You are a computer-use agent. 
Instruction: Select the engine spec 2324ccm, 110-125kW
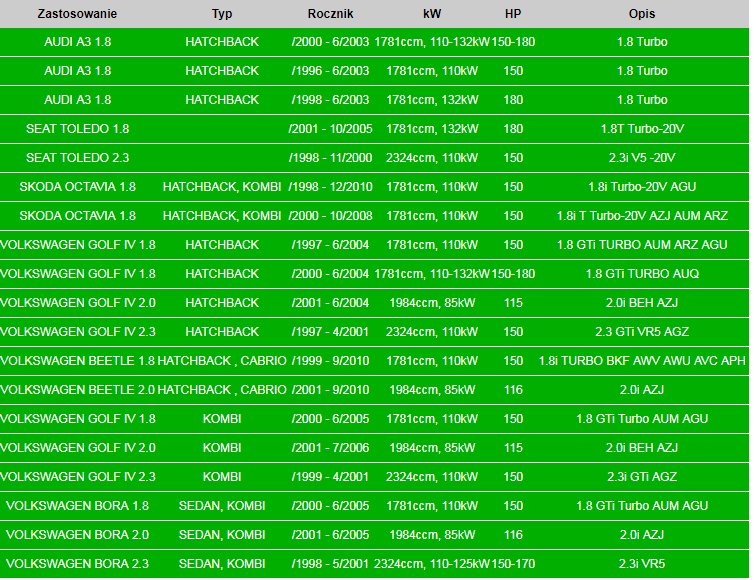point(432,563)
